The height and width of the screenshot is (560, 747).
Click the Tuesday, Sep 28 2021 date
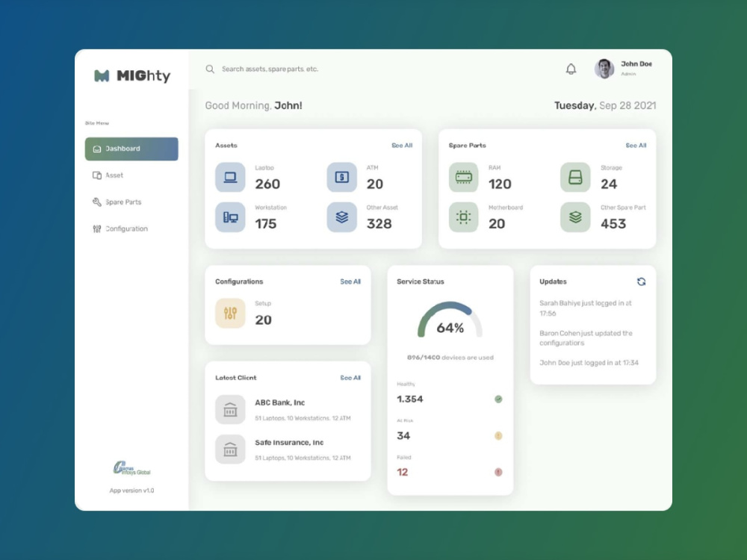tap(605, 106)
